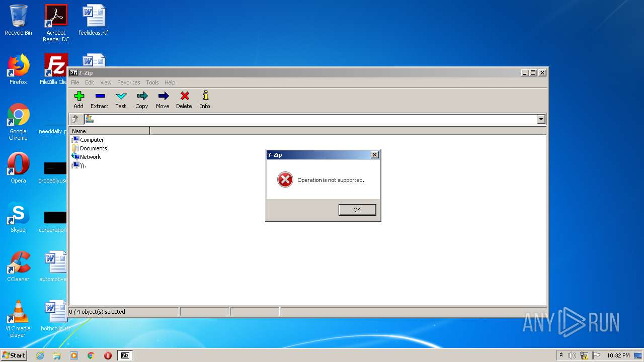The height and width of the screenshot is (362, 644).
Task: Open the Start menu
Action: (14, 355)
